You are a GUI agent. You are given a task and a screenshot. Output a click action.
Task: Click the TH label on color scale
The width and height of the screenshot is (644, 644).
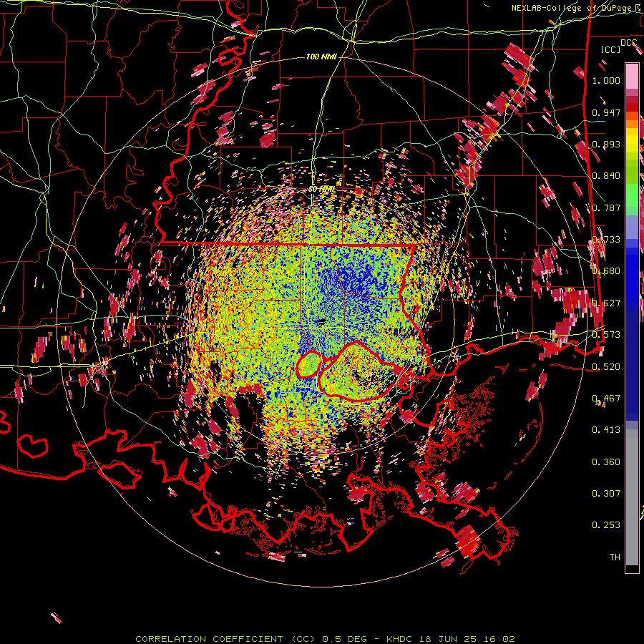click(615, 557)
